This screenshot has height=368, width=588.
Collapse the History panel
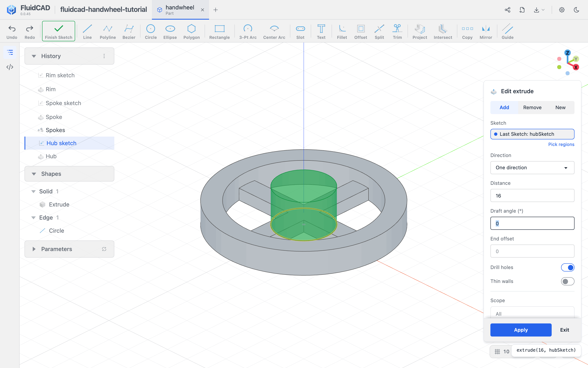34,56
